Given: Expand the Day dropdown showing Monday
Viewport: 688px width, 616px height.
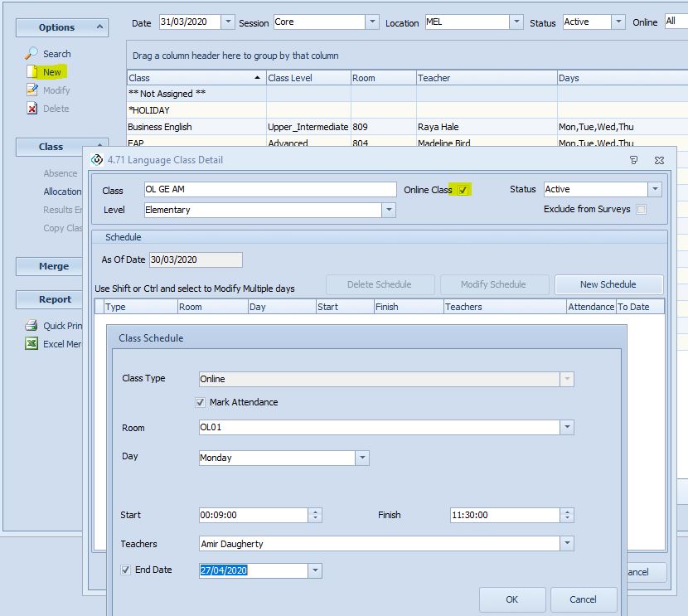Looking at the screenshot, I should click(x=362, y=458).
